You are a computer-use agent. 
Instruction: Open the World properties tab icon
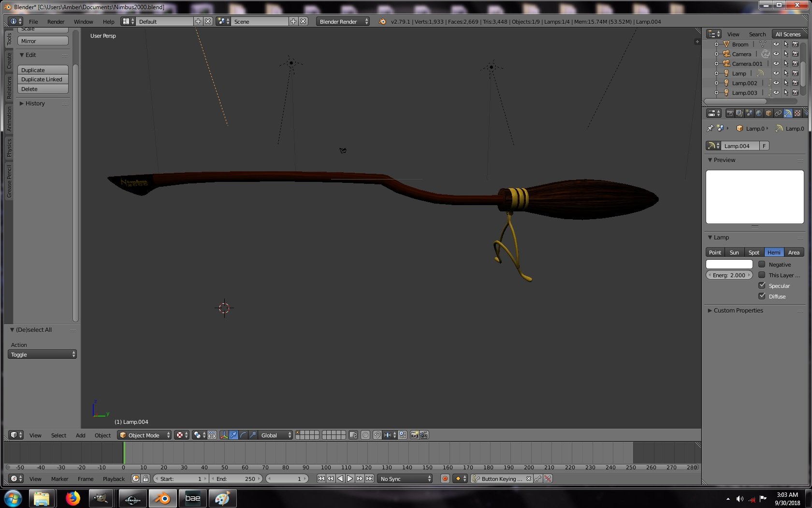click(x=759, y=113)
